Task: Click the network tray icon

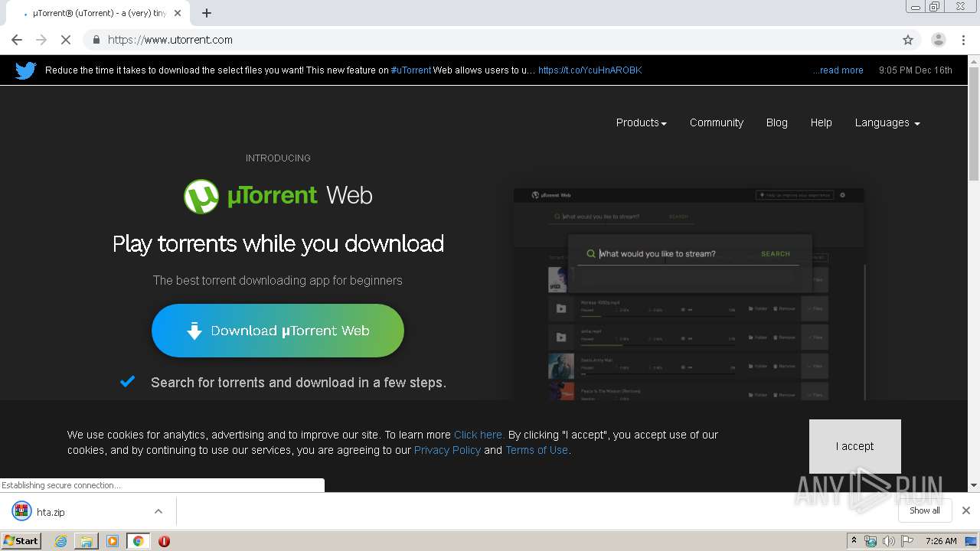Action: tap(871, 541)
